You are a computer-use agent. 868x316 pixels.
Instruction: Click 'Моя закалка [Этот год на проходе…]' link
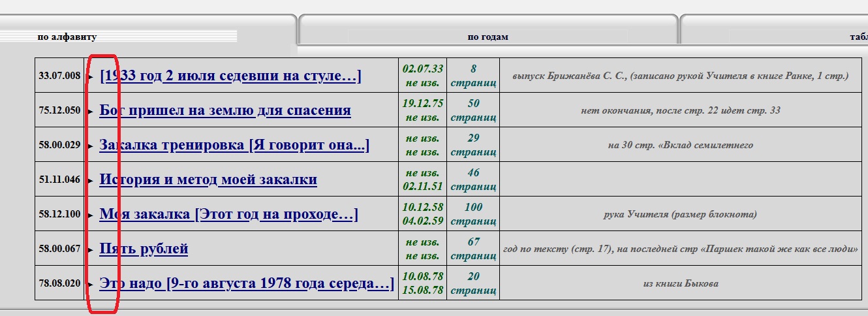click(228, 214)
